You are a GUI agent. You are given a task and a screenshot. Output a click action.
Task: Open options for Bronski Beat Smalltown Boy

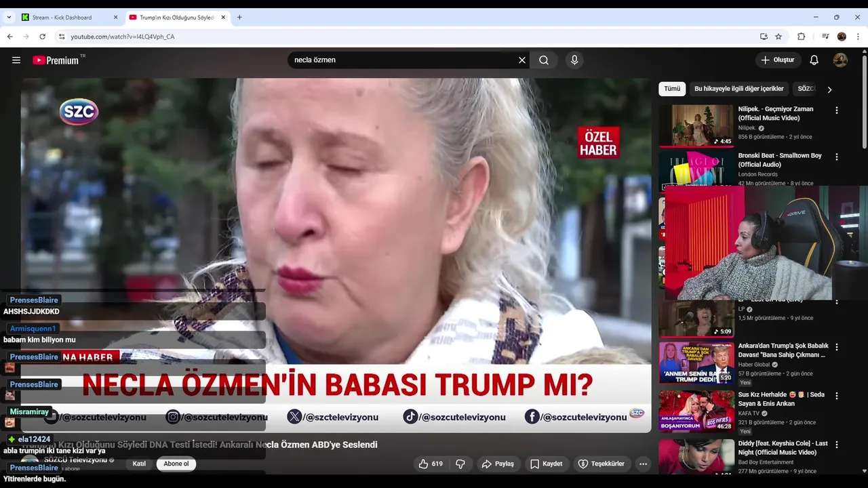click(x=837, y=157)
